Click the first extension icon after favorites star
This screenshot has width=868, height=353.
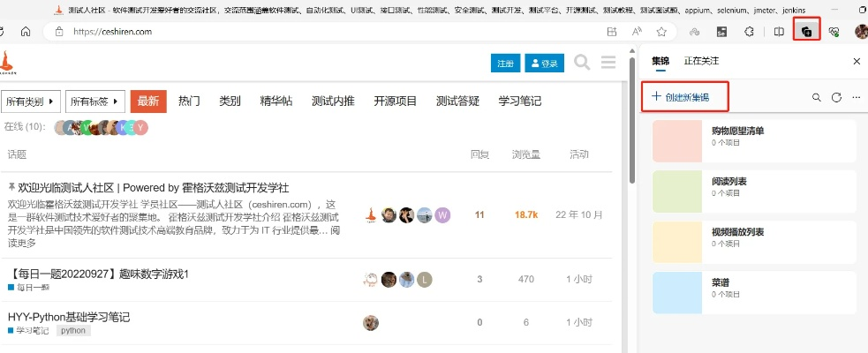point(695,32)
